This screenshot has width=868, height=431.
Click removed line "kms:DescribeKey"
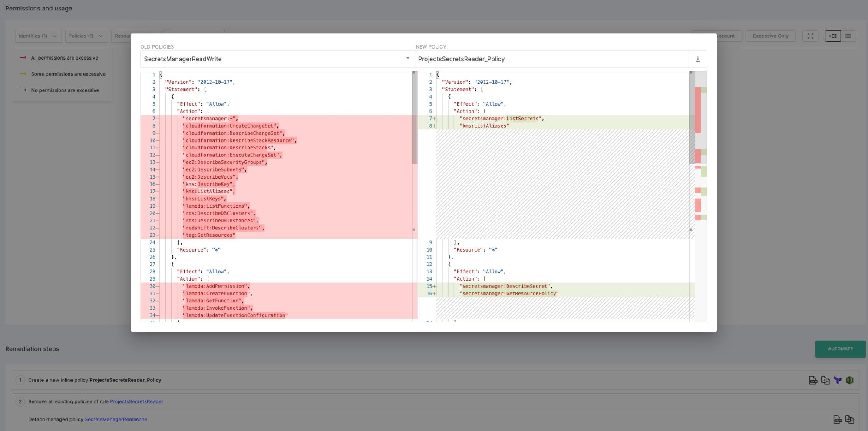pyautogui.click(x=209, y=184)
